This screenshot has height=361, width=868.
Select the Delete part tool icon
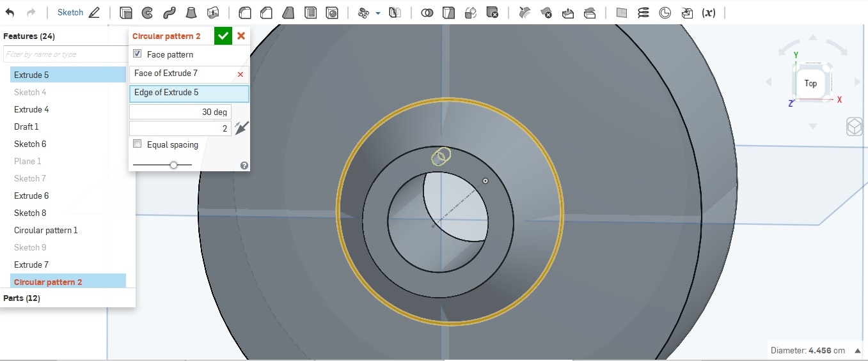[492, 13]
